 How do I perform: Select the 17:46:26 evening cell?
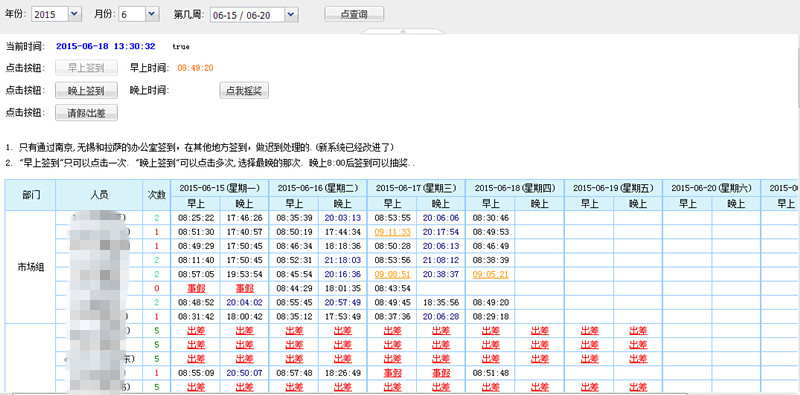(244, 218)
